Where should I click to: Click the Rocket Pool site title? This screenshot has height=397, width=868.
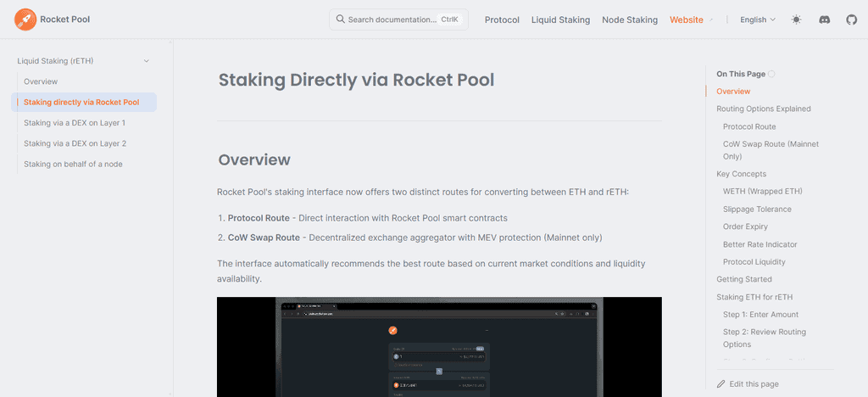pos(64,20)
